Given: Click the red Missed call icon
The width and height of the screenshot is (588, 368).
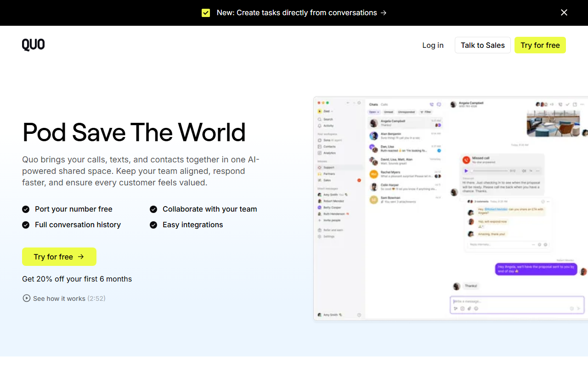Looking at the screenshot, I should [466, 160].
